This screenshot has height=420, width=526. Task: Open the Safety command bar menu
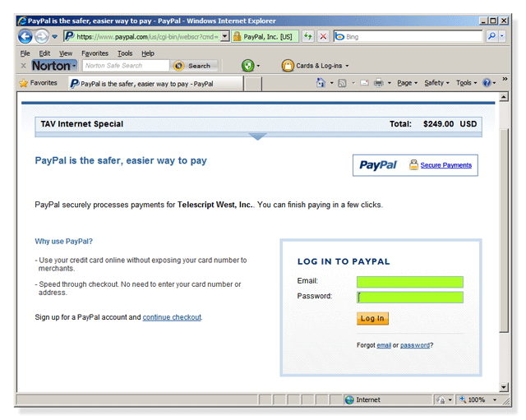[436, 83]
